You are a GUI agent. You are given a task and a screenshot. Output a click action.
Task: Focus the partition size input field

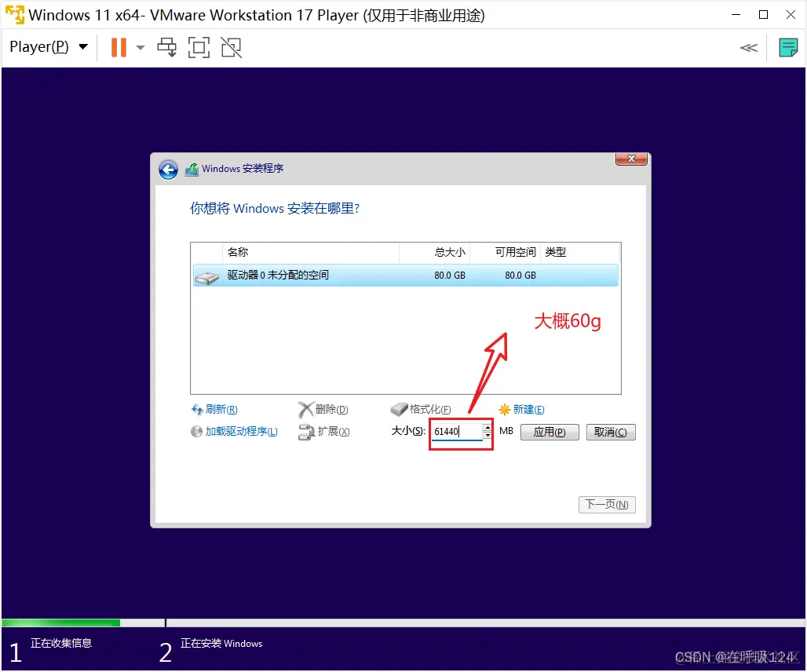[457, 431]
